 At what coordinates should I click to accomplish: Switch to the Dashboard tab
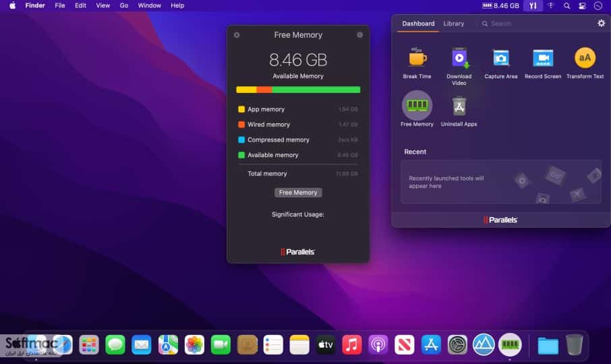418,24
